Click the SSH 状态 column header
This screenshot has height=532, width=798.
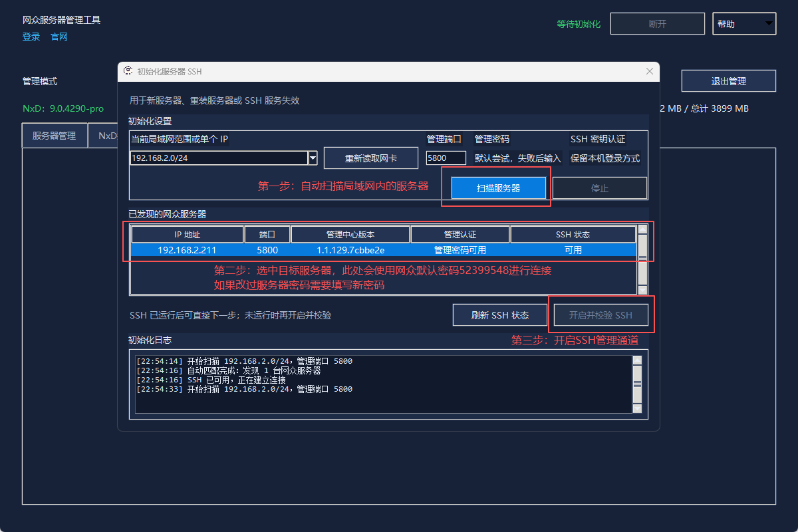click(573, 235)
